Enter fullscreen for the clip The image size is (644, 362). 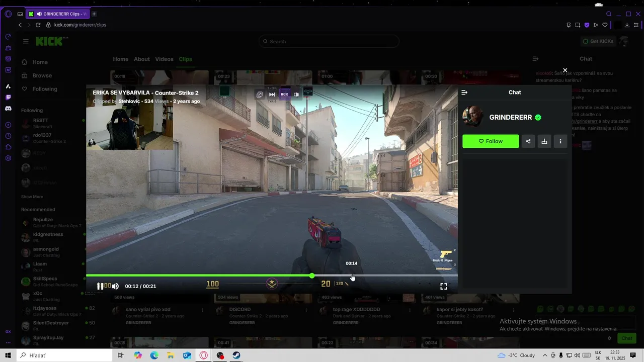pyautogui.click(x=444, y=286)
